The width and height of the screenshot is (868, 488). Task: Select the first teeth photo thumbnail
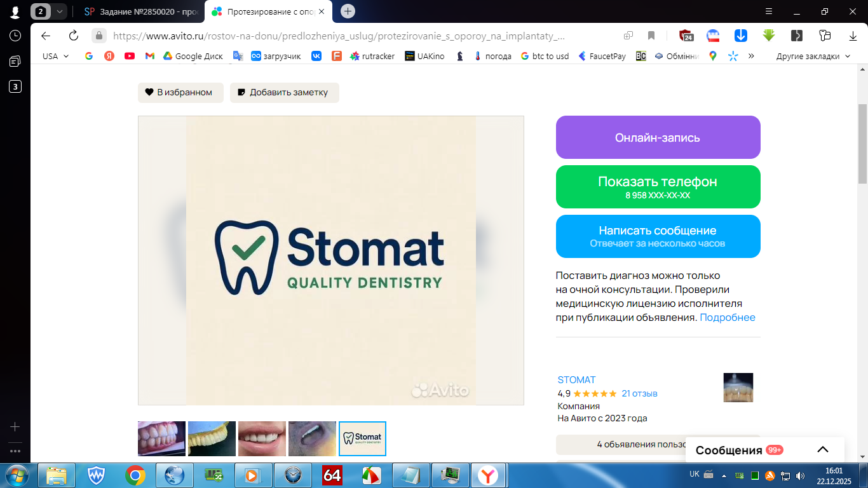coord(161,438)
